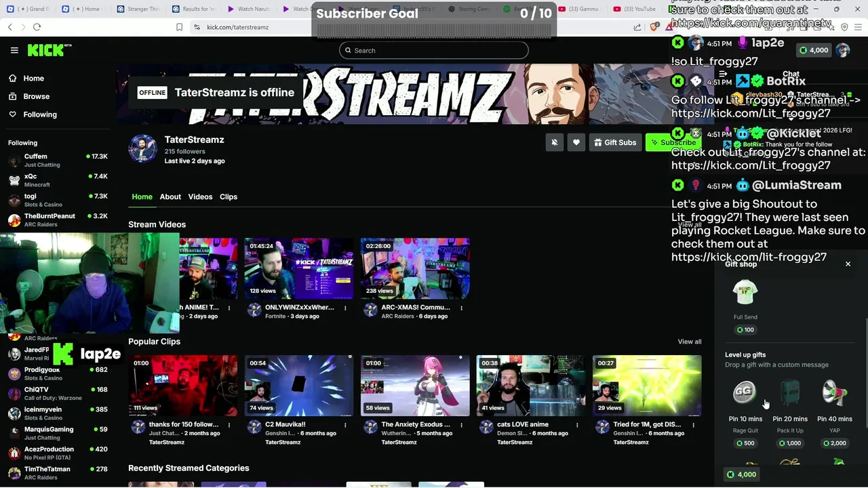Select the Full Send gift icon

745,293
